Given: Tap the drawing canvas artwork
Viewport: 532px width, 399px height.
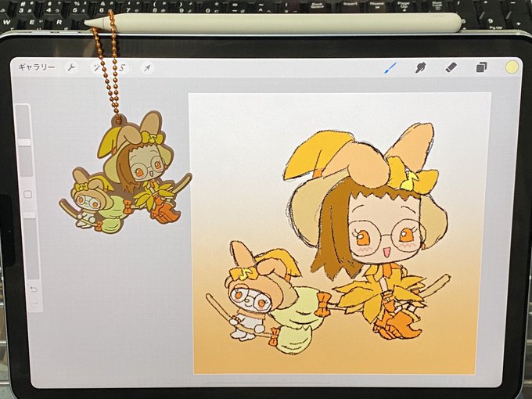Looking at the screenshot, I should (340, 233).
